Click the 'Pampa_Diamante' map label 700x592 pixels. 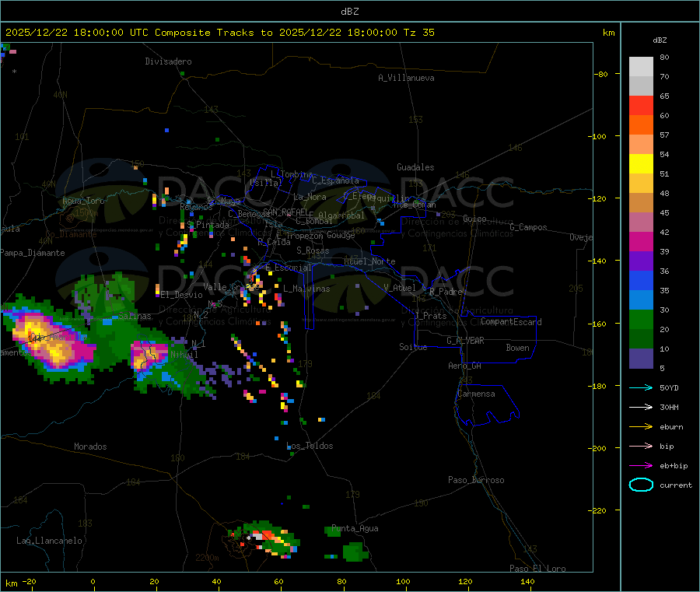tap(33, 253)
